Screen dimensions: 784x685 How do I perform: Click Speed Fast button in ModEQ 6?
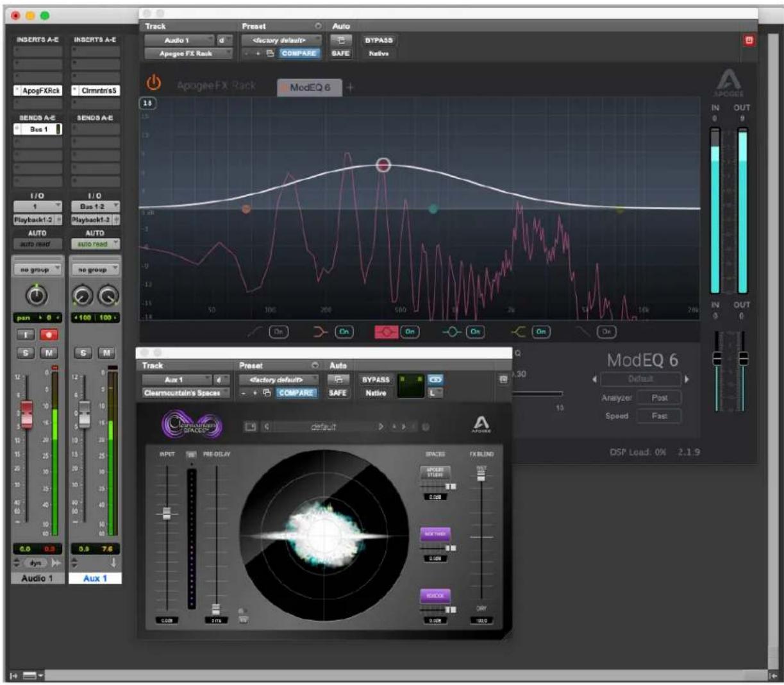tap(660, 416)
